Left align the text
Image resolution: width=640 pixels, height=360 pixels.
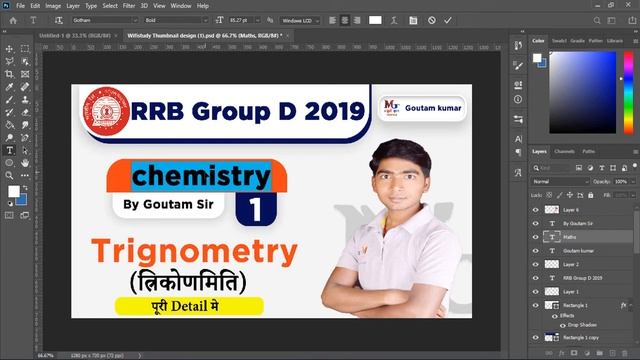point(333,20)
